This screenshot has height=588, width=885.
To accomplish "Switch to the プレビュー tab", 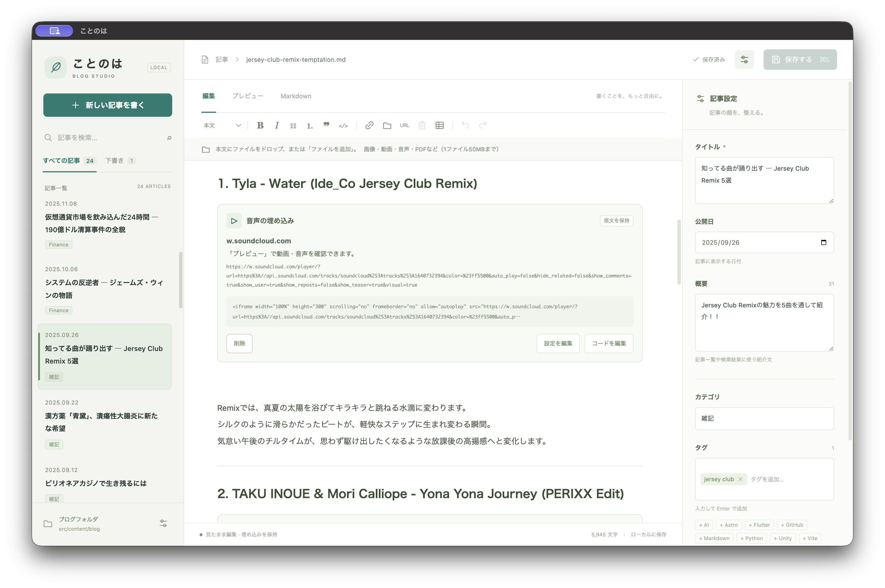I will pos(247,96).
